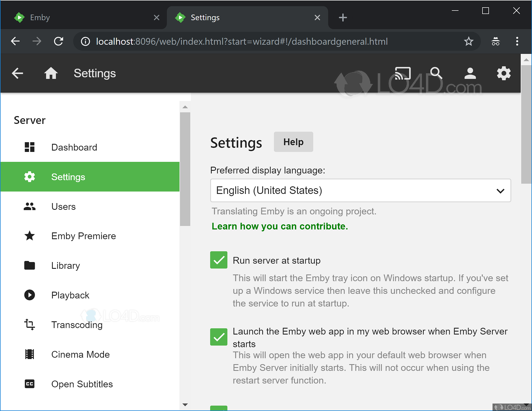Click the search icon in the header
The height and width of the screenshot is (411, 532).
click(x=436, y=73)
